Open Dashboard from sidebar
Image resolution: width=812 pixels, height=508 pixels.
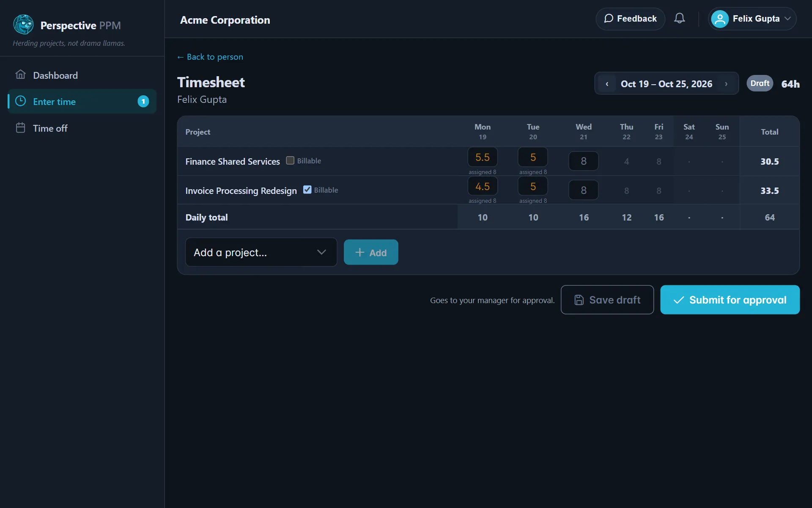pos(82,75)
